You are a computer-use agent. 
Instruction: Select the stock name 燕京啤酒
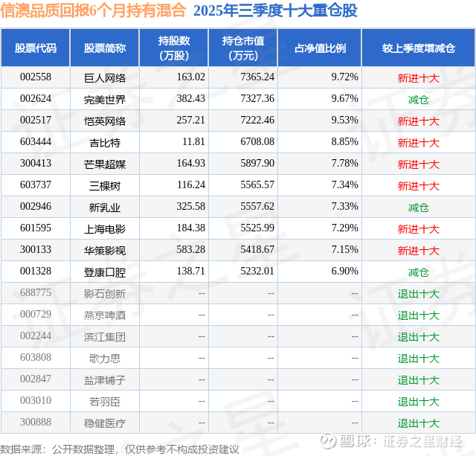pos(105,315)
